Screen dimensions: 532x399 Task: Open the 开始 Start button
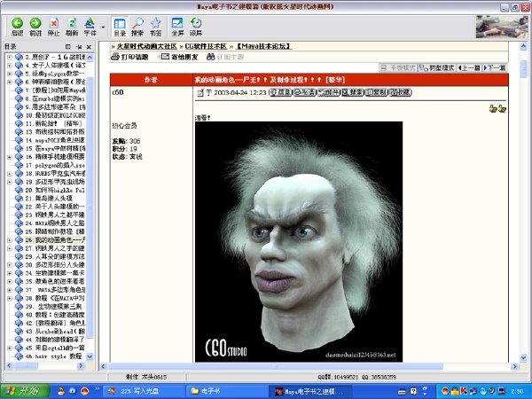(x=25, y=391)
